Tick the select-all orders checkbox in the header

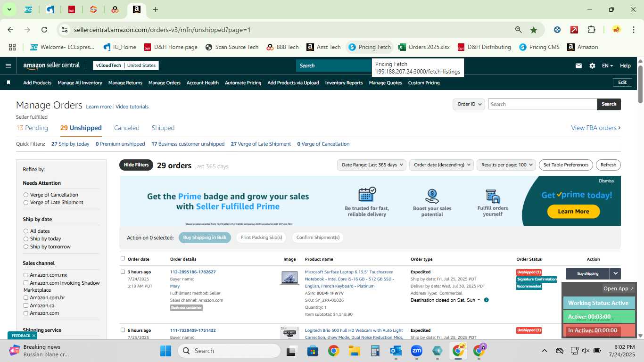click(x=123, y=258)
